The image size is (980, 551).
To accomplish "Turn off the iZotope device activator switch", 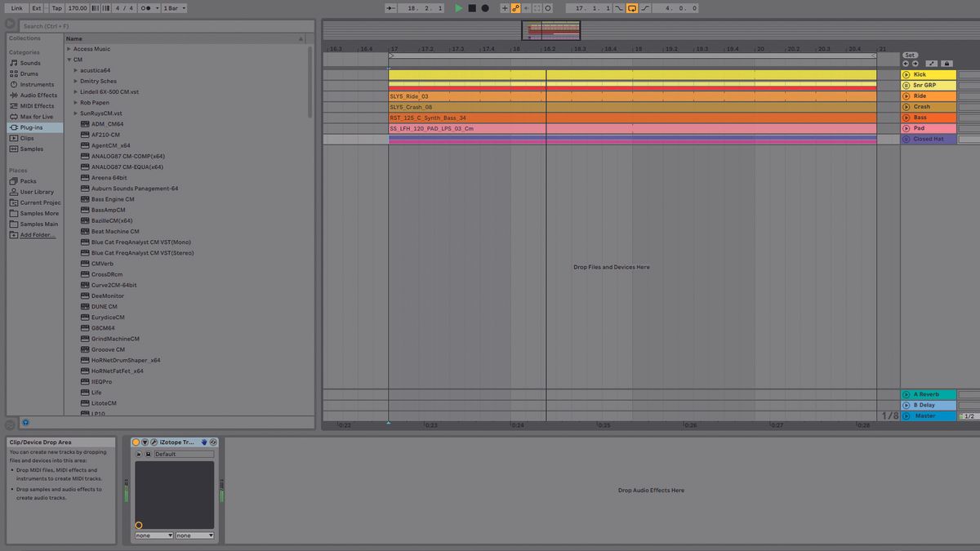I will tap(135, 442).
